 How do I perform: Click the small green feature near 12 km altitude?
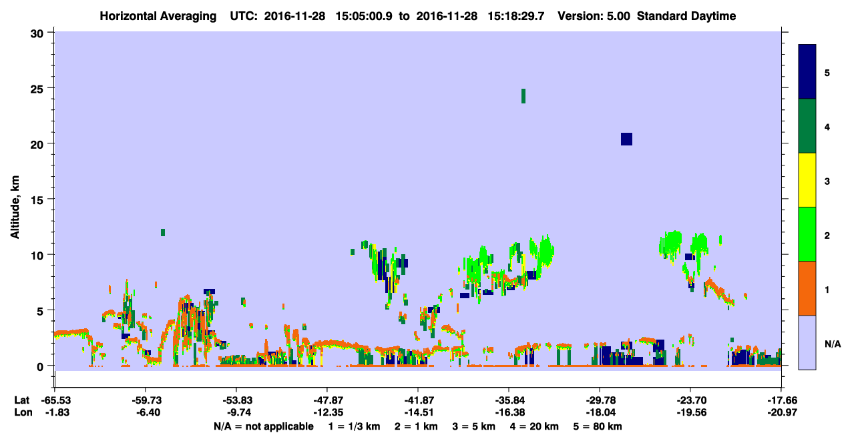pyautogui.click(x=163, y=232)
